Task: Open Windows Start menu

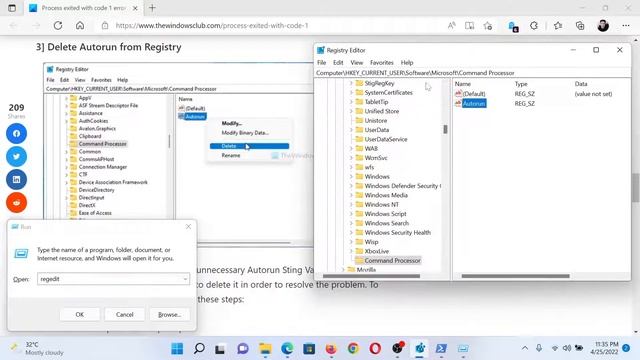Action: (x=177, y=349)
